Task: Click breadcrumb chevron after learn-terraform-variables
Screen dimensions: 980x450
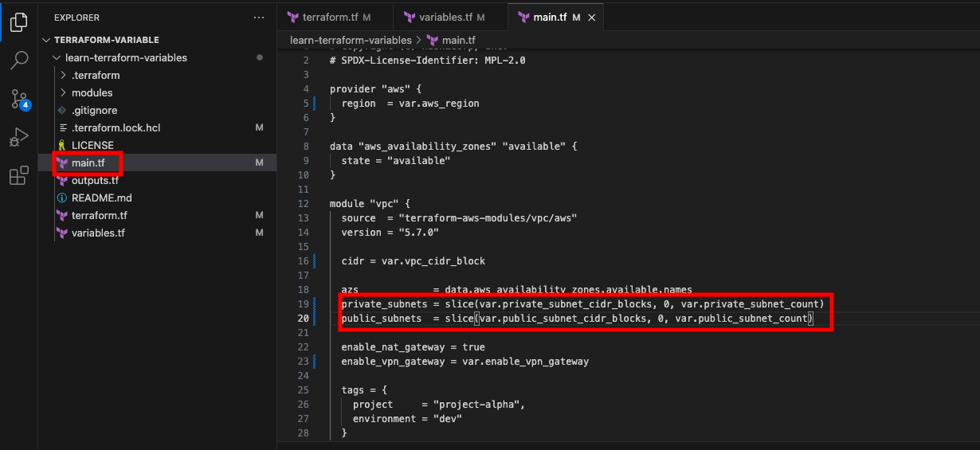Action: (x=419, y=40)
